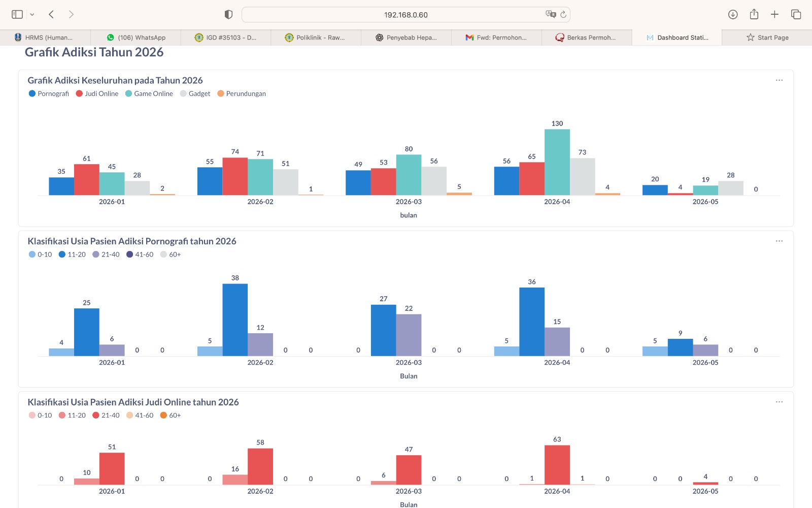Switch to the (106) WhatsApp tab
Screen dimensions: 812x508
[x=136, y=38]
